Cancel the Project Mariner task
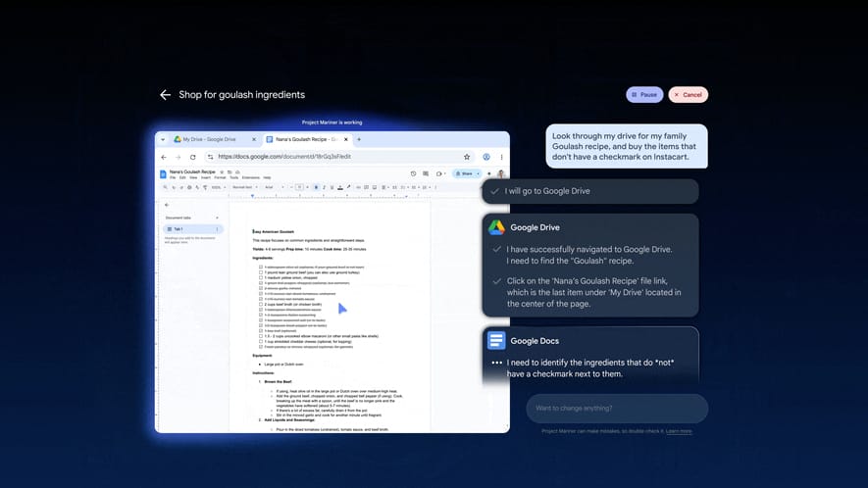This screenshot has width=868, height=488. [x=689, y=95]
